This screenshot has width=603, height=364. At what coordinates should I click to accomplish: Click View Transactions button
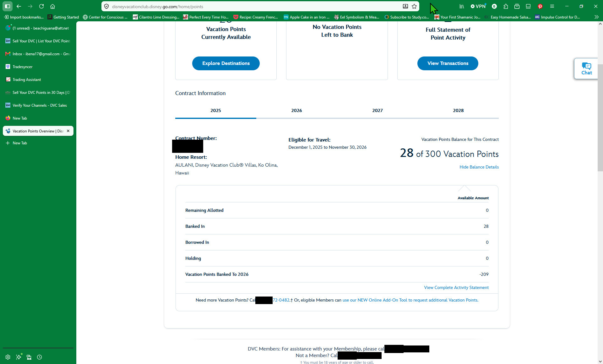448,63
